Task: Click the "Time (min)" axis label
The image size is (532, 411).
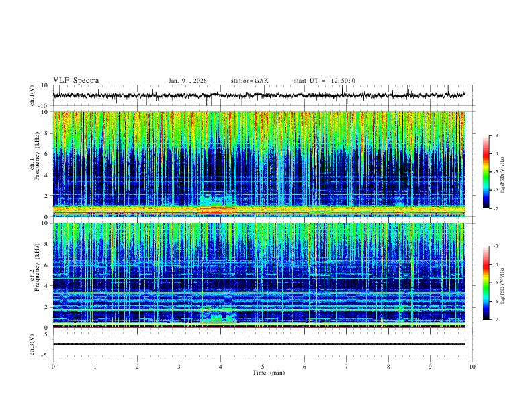Action: pyautogui.click(x=269, y=373)
